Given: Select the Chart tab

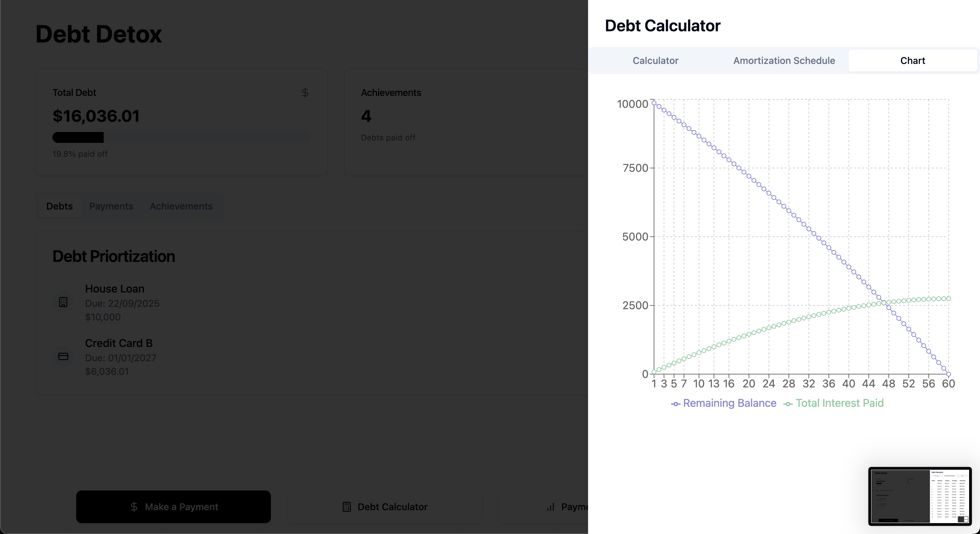Looking at the screenshot, I should tap(913, 61).
